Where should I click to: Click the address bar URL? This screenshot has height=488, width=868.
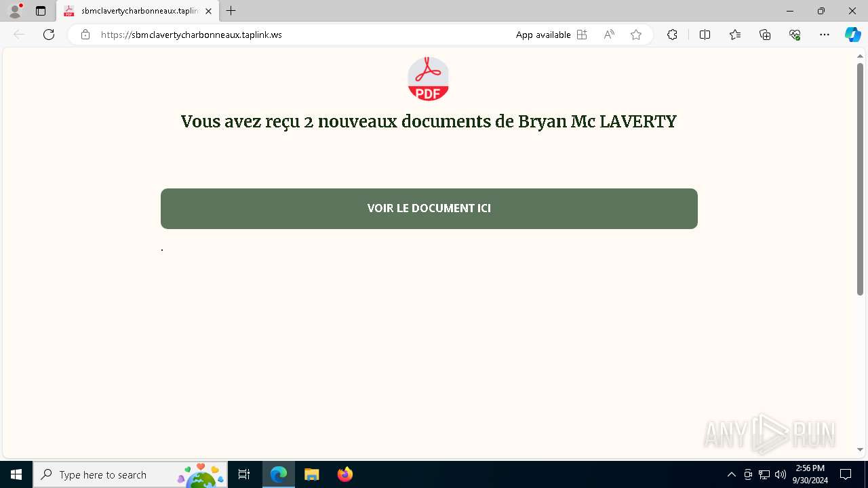191,35
